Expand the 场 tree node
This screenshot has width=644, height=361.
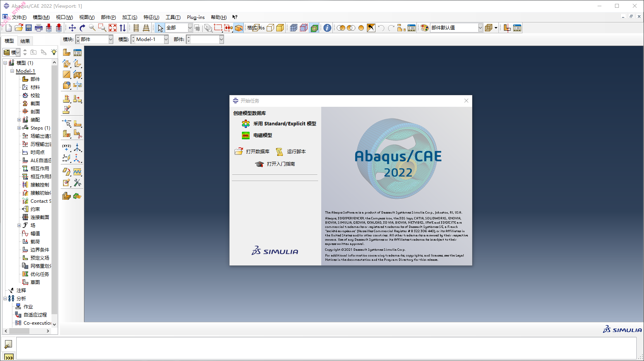[19, 226]
